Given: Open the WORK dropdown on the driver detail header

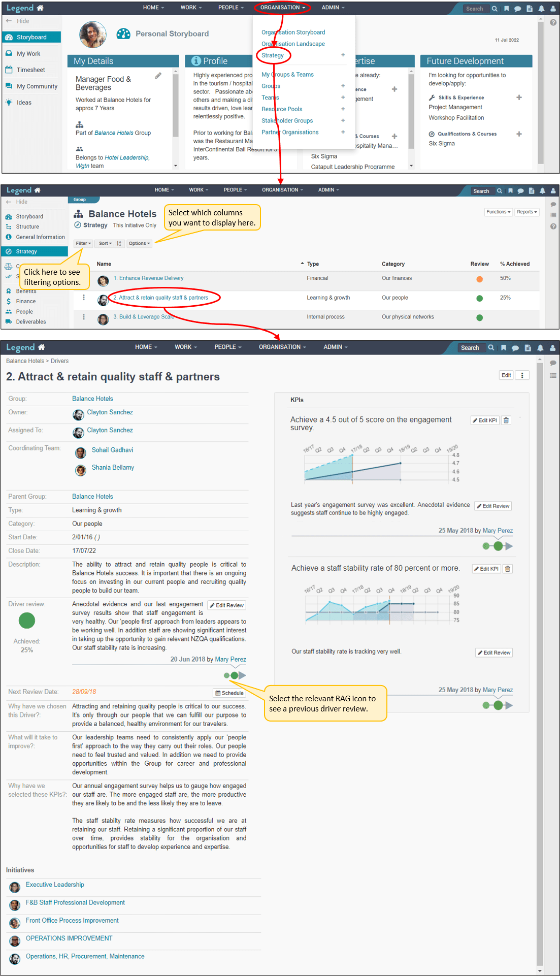Looking at the screenshot, I should [x=186, y=347].
